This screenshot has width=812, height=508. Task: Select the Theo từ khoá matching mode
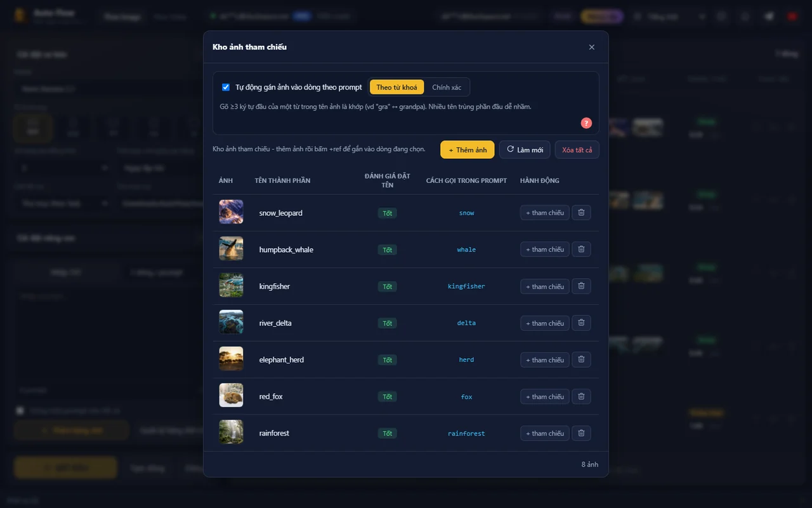(x=396, y=87)
